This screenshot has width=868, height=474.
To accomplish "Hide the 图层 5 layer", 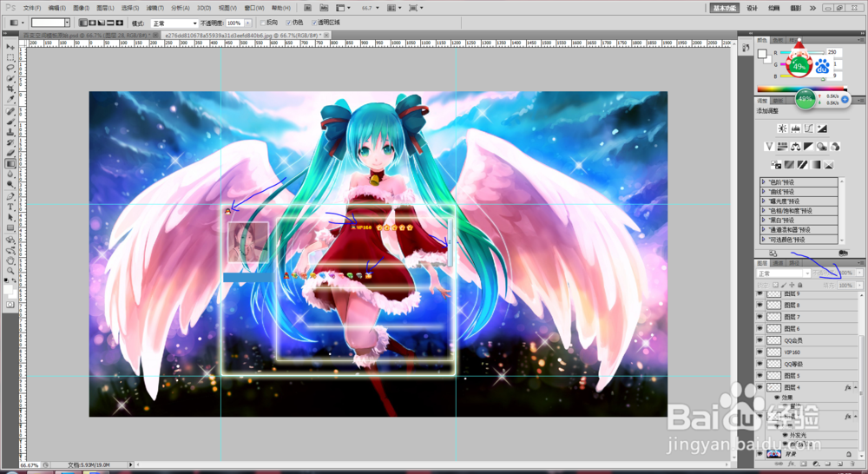I will coord(759,375).
